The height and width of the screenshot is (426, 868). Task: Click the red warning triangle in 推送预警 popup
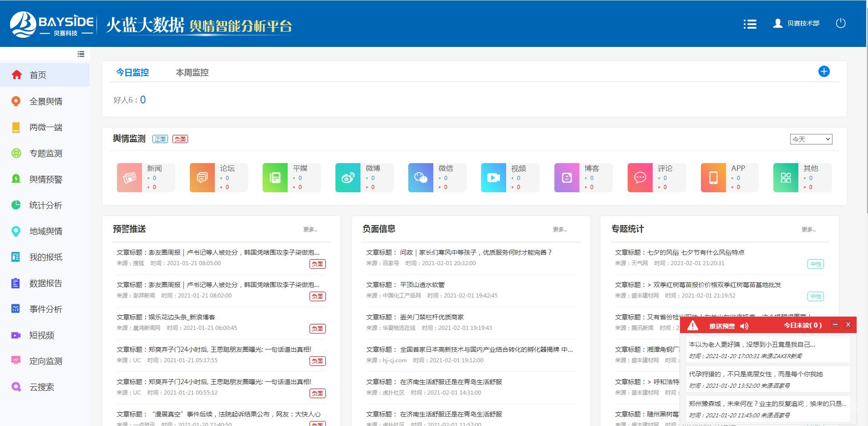coord(693,325)
